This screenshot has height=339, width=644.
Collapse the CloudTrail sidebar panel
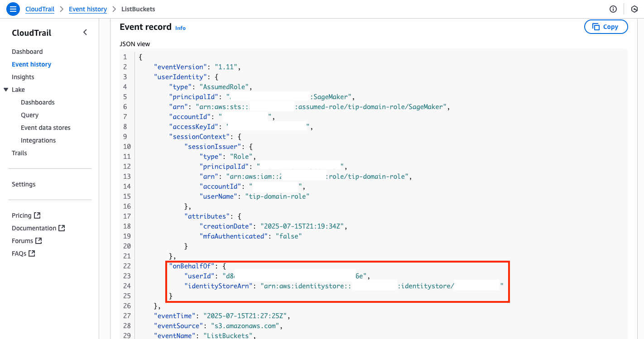click(x=85, y=32)
